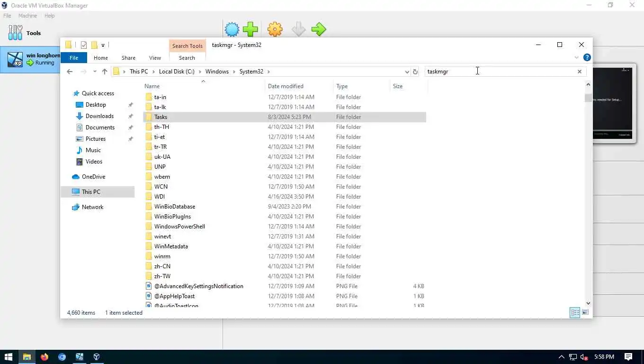Clear the search box with X

(x=580, y=72)
